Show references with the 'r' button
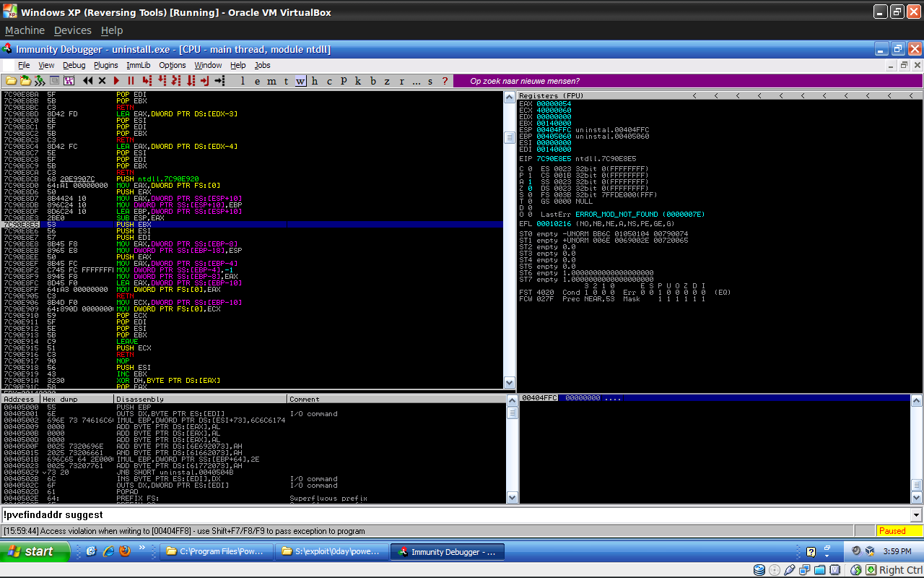The image size is (924, 578). (x=401, y=81)
